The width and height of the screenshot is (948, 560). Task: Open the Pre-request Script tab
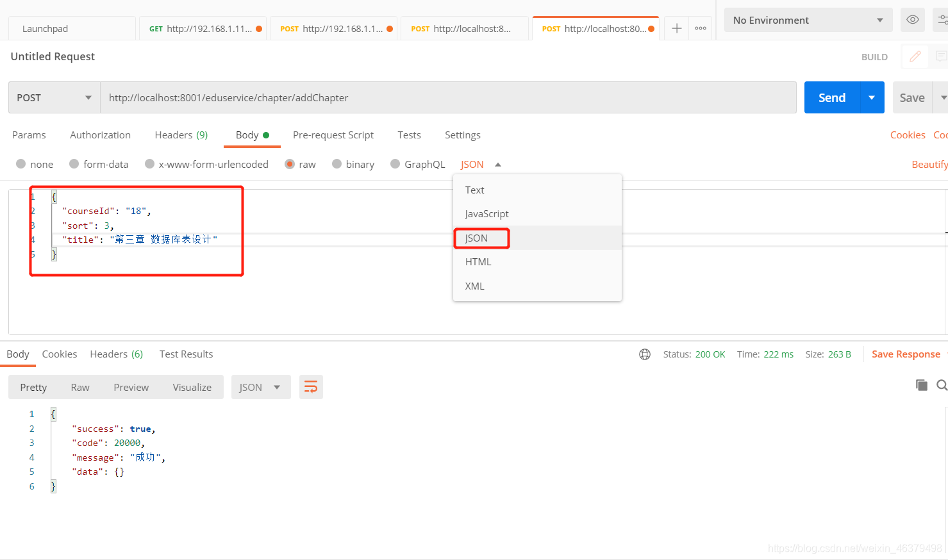[333, 135]
